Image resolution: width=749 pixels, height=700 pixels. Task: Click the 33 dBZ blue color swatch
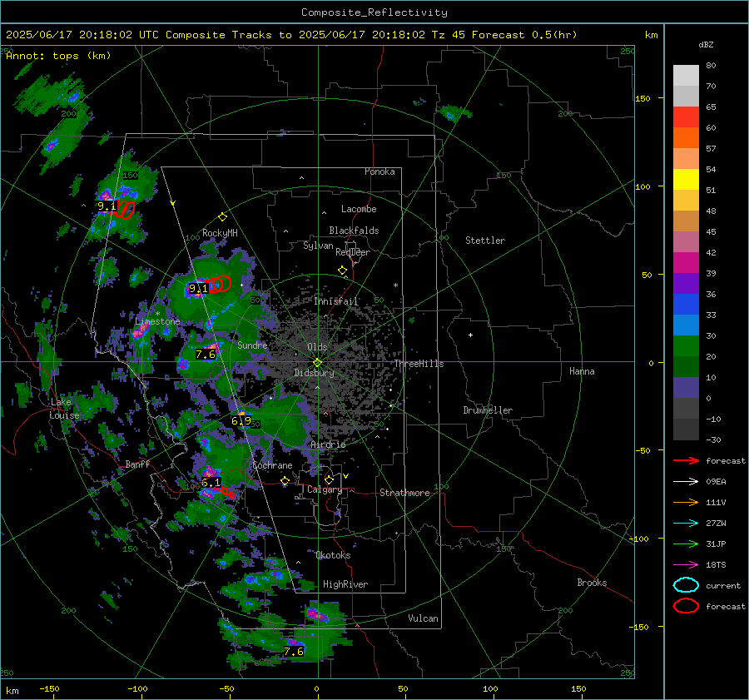pos(686,304)
